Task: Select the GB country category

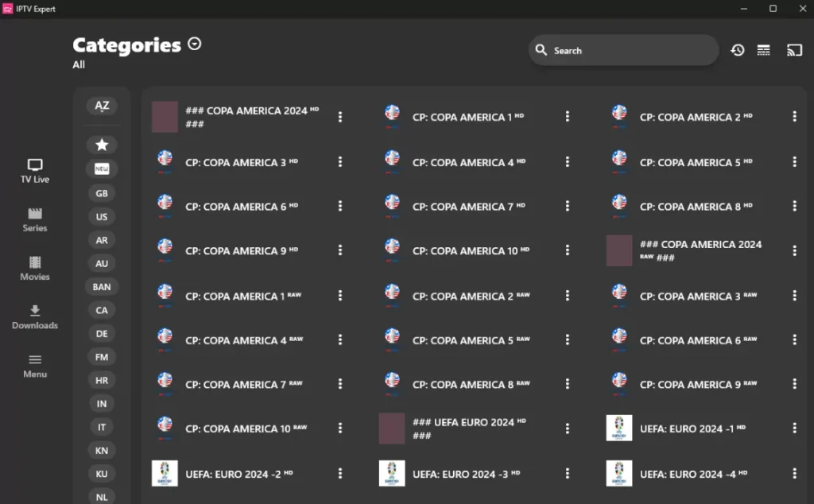Action: point(101,192)
